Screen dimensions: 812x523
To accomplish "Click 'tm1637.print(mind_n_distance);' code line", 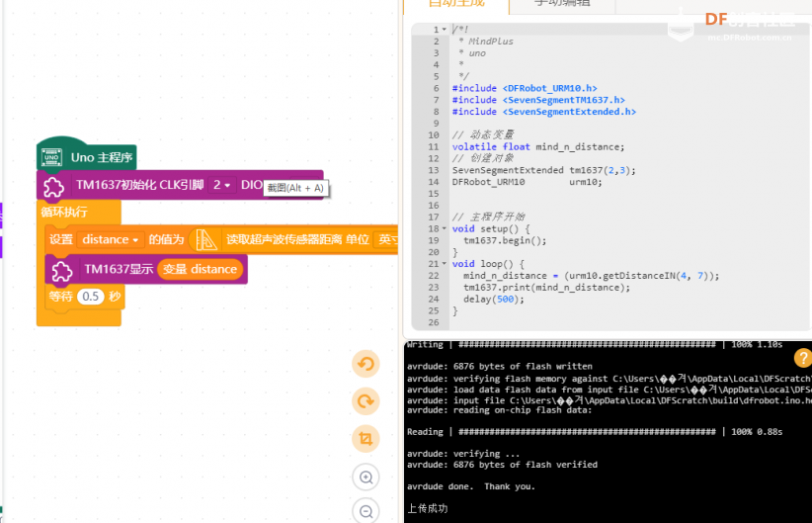I will pos(546,287).
